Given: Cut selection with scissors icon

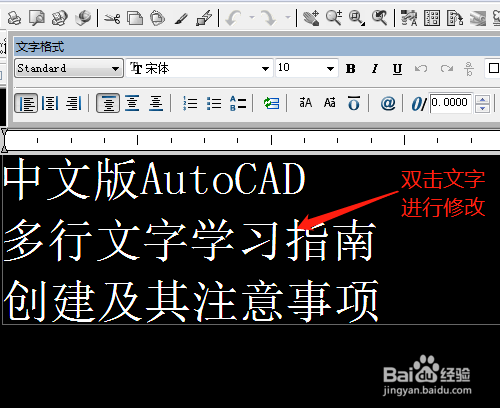Looking at the screenshot, I should tap(112, 18).
